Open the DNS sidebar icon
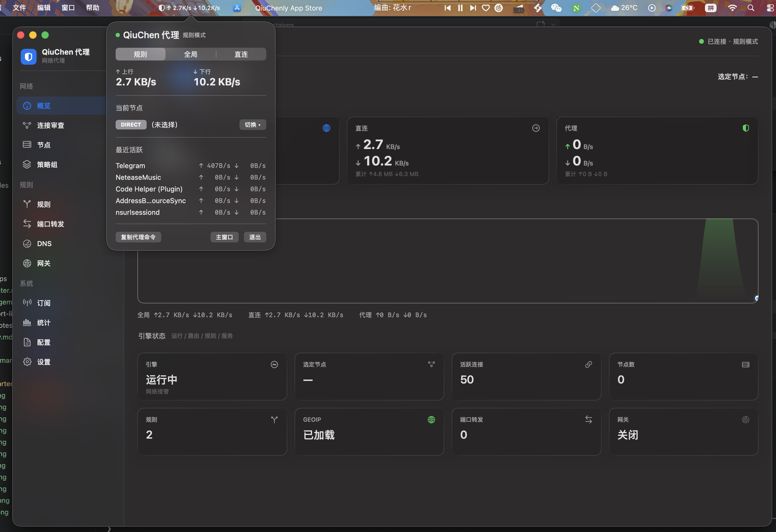Screen dimensions: 776x532 pos(27,244)
